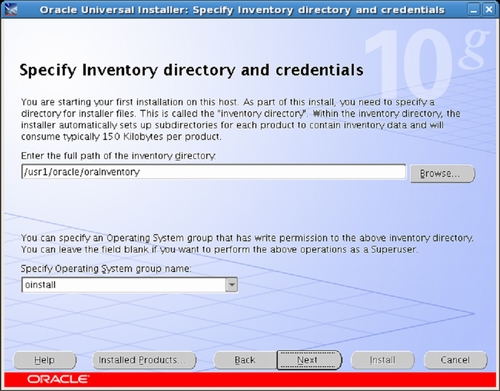This screenshot has height=391, width=500.
Task: Close the Oracle Universal Installer window
Action: pos(489,10)
